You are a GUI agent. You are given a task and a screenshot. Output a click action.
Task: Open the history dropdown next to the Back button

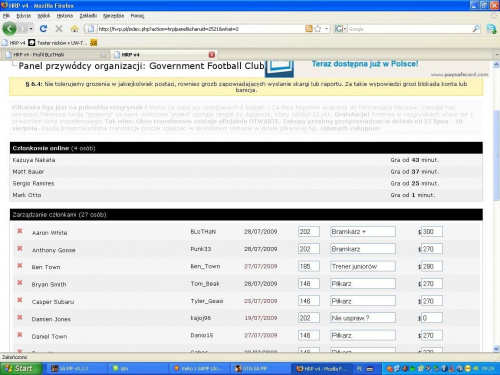[31, 29]
